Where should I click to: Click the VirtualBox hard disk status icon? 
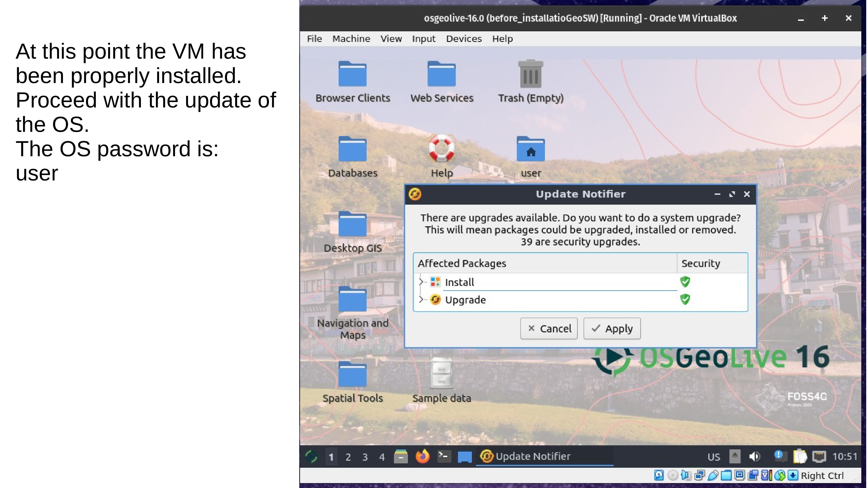point(659,475)
